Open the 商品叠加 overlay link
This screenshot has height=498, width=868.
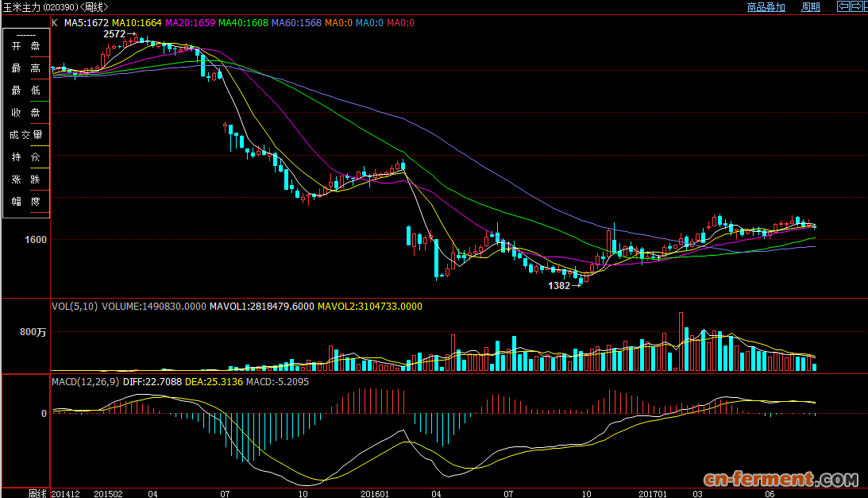point(766,7)
